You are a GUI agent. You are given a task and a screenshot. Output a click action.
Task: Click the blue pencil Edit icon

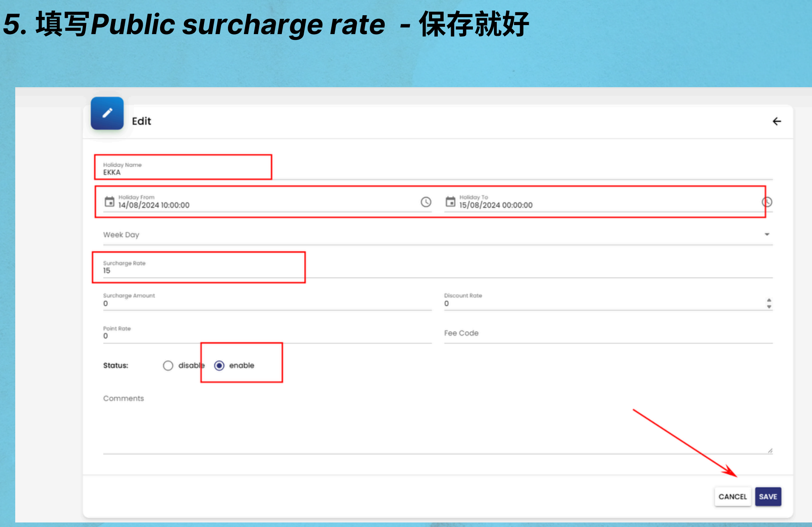107,113
